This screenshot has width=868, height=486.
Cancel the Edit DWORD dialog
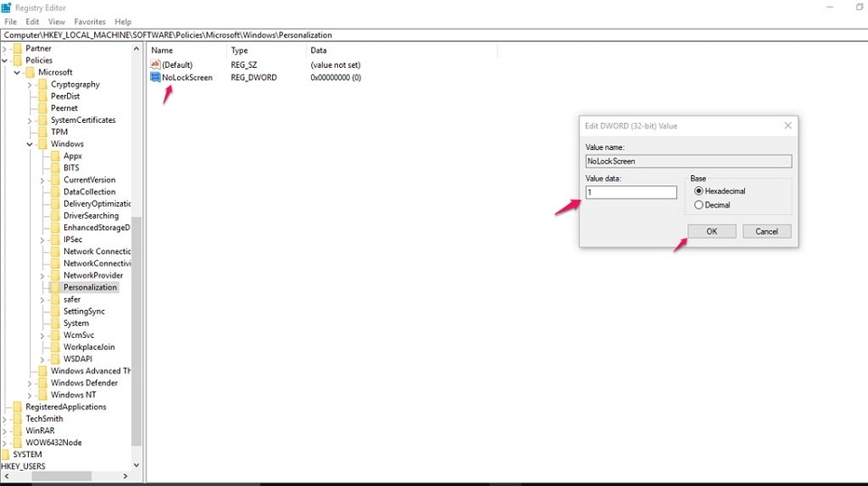(767, 231)
